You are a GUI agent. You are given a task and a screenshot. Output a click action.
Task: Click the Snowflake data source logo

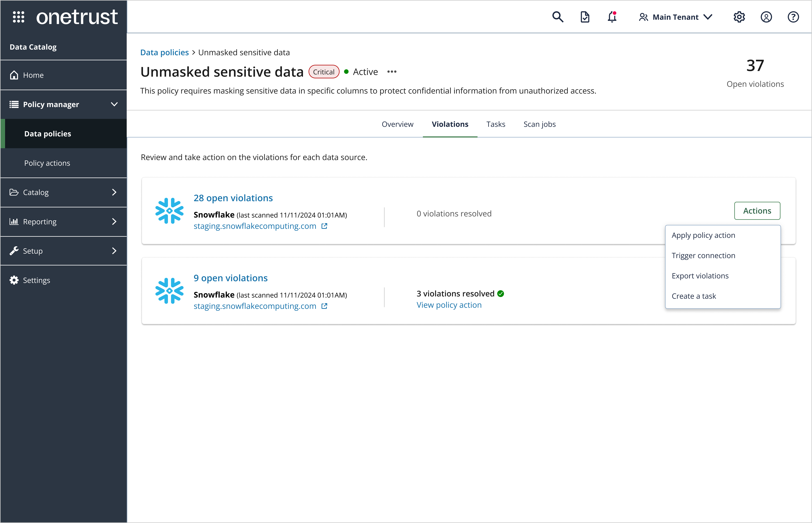(169, 211)
